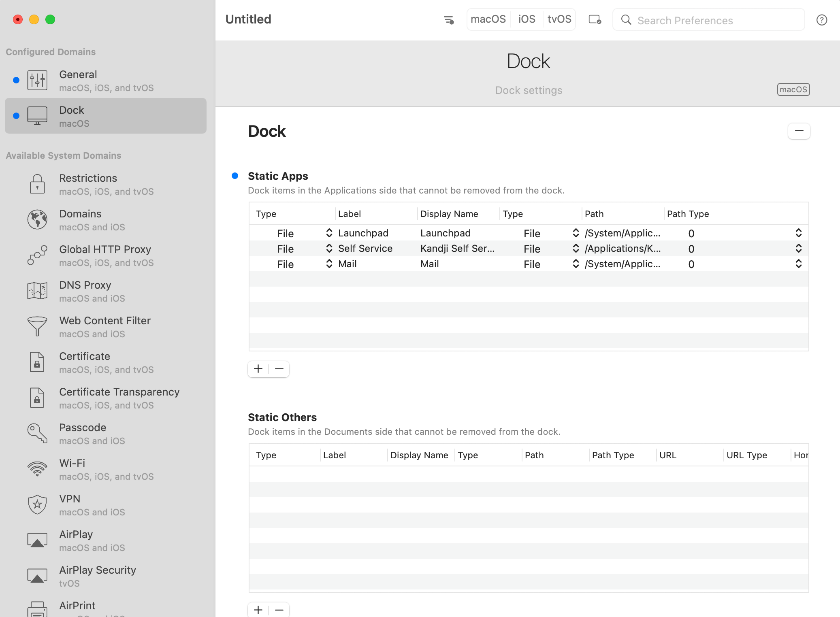Select Wi-Fi domain label

coord(72,463)
